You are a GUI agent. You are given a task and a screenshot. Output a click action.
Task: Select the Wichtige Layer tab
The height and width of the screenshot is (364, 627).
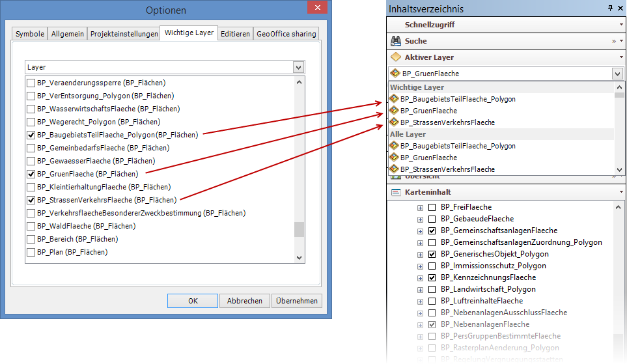point(189,33)
